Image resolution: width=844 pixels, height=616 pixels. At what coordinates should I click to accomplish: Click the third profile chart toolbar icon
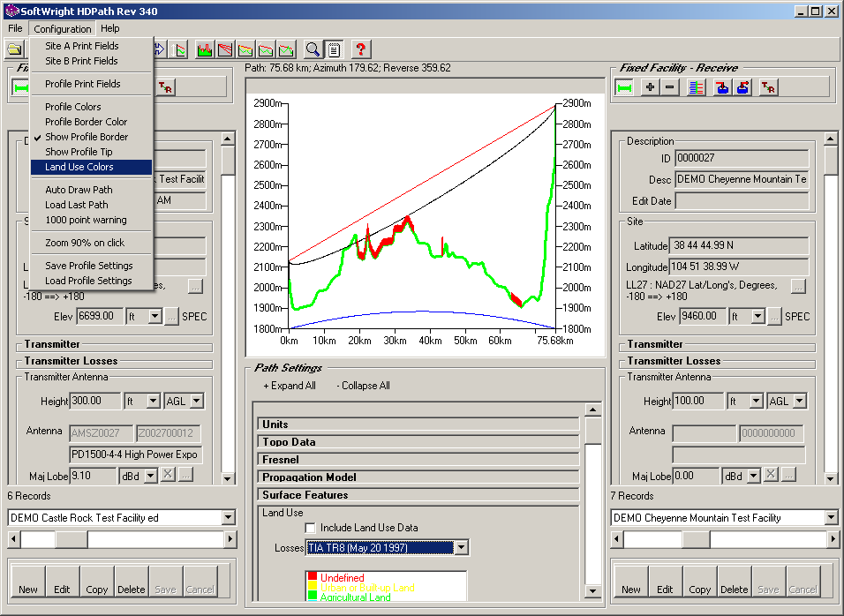(x=245, y=50)
